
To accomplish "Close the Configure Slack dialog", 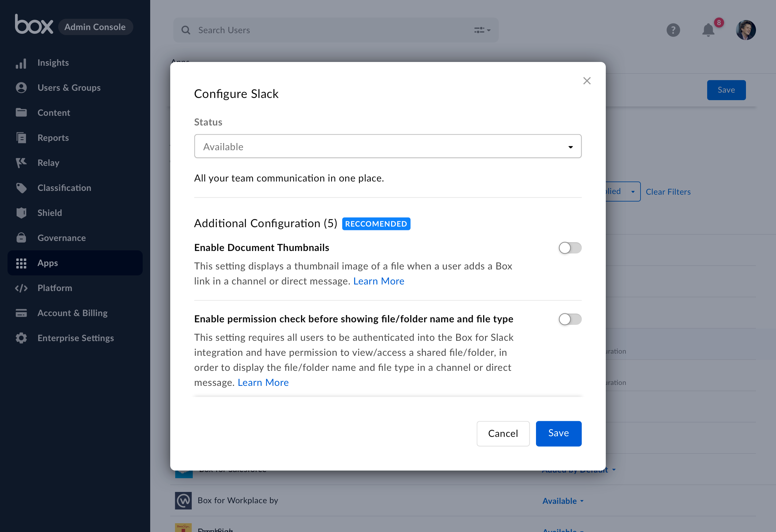I will point(587,81).
